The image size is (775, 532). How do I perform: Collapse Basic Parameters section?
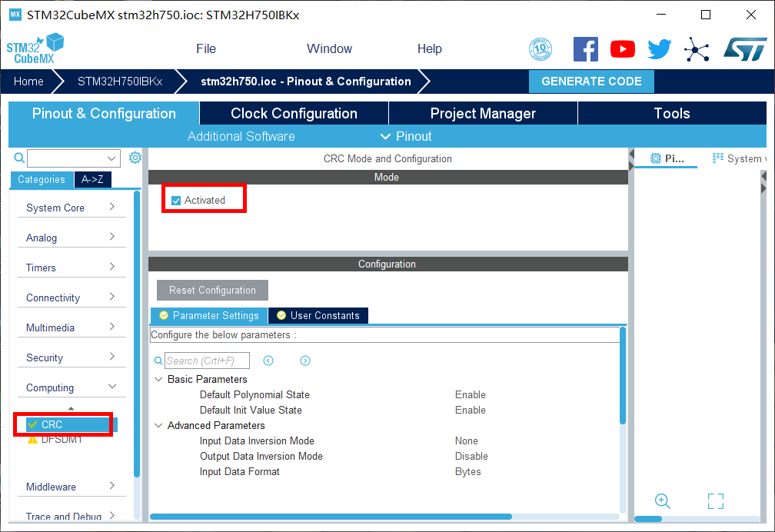click(159, 379)
